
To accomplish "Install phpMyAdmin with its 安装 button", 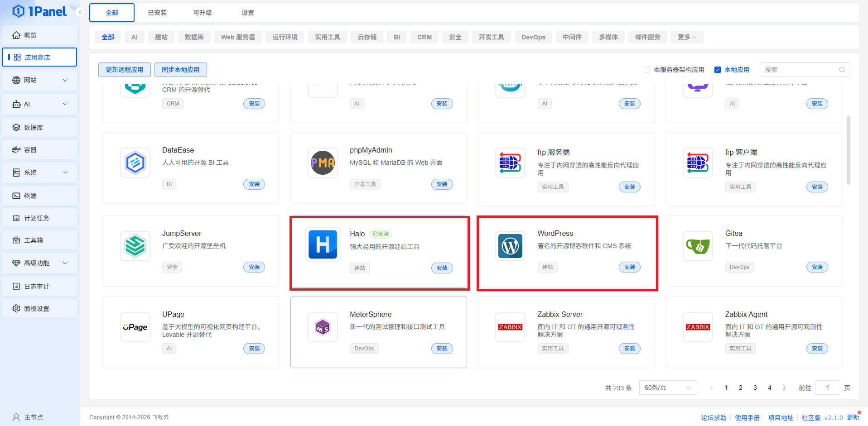I will pos(442,184).
